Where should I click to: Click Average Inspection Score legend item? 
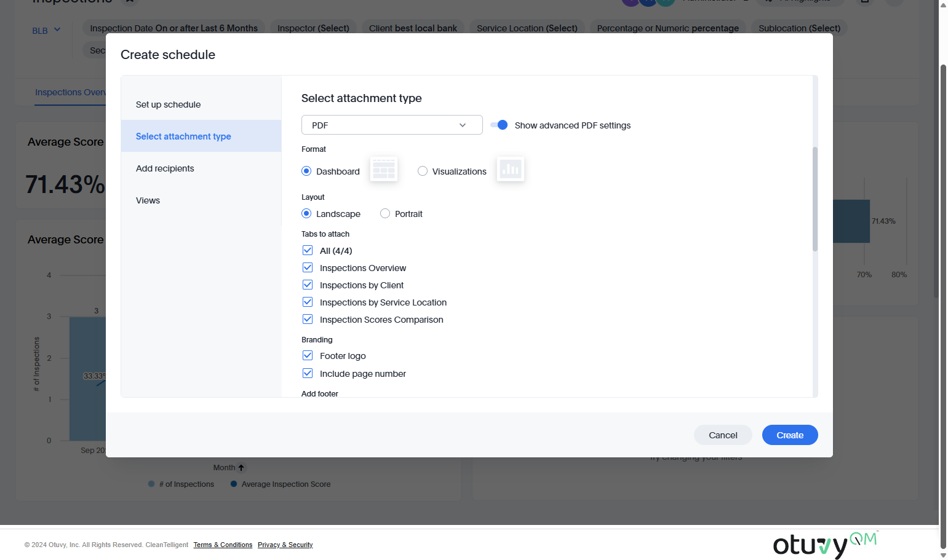click(281, 484)
